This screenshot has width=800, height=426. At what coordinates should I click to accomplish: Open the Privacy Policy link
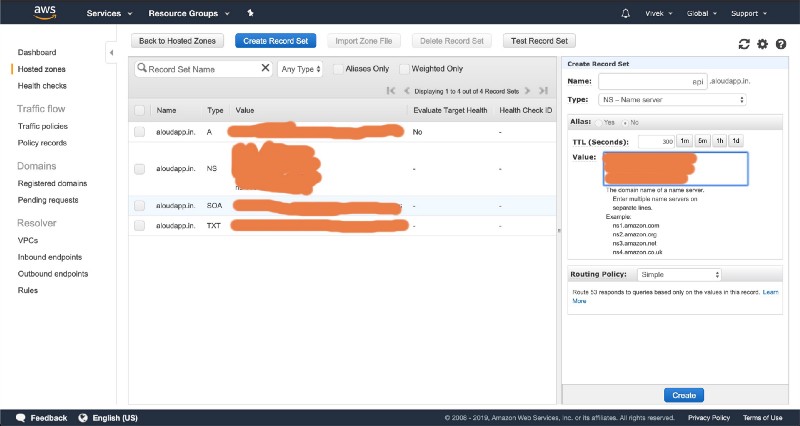point(709,418)
